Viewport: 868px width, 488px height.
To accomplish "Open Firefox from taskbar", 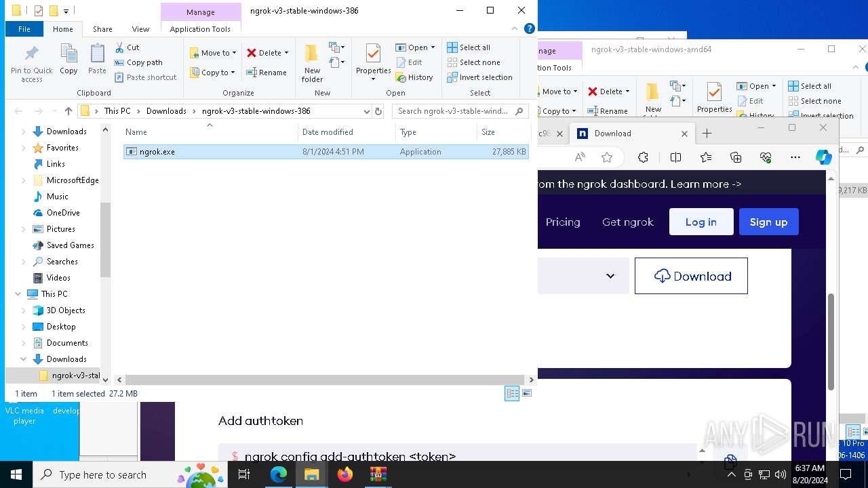I will point(345,474).
